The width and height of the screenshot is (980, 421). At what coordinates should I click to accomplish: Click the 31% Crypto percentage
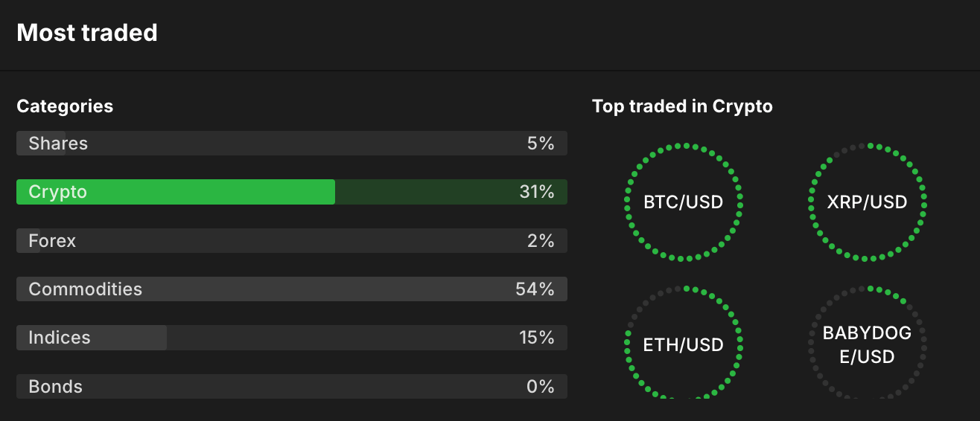(x=537, y=192)
